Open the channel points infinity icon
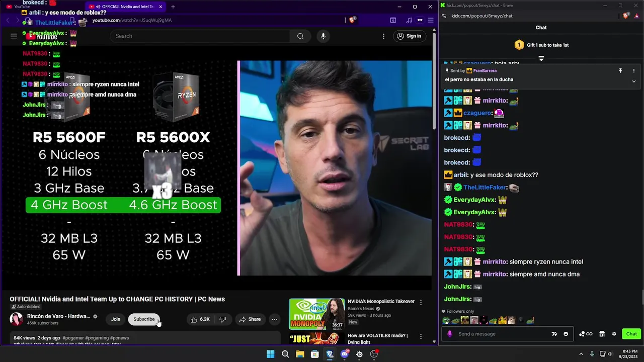The image size is (644, 362). click(x=586, y=334)
